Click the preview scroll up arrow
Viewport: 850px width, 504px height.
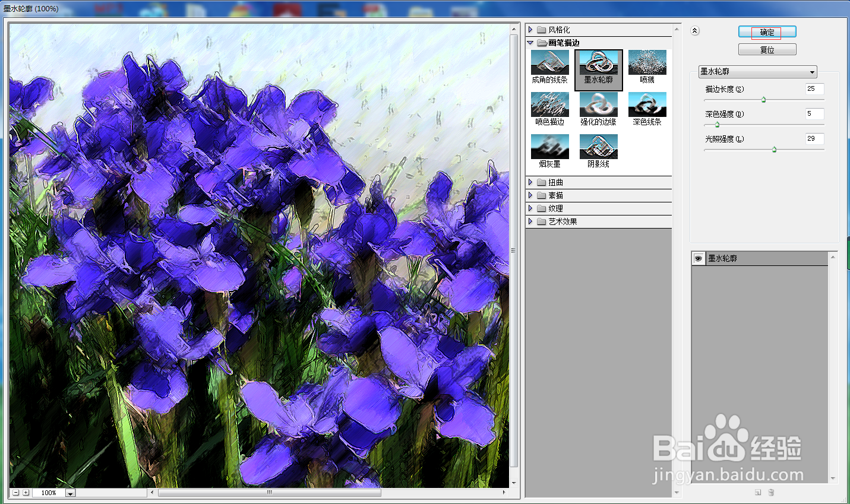pos(514,28)
